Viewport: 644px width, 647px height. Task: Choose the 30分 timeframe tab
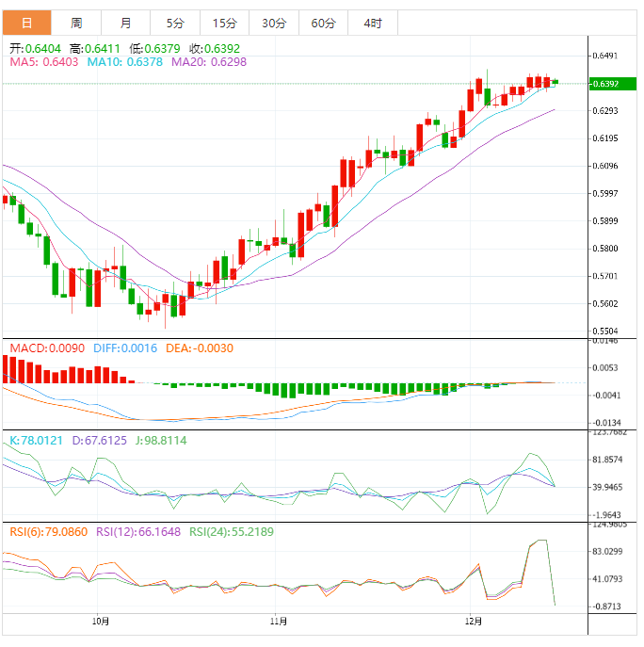(x=274, y=23)
